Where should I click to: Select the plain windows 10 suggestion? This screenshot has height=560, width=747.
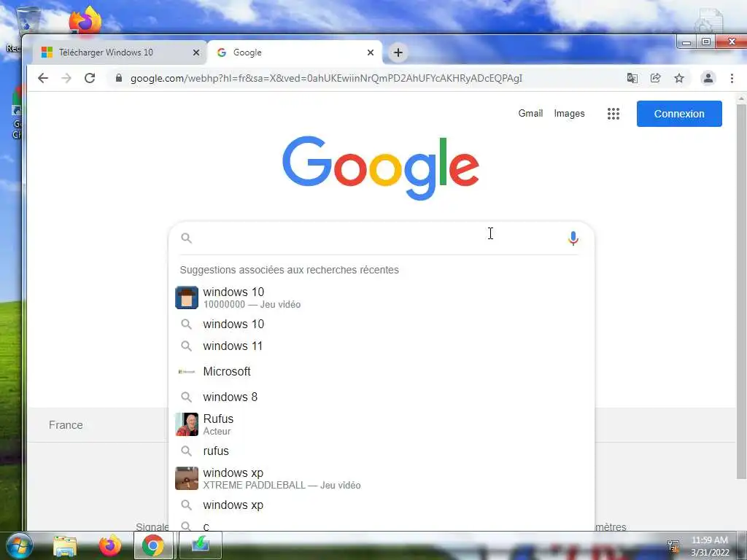tap(381, 324)
